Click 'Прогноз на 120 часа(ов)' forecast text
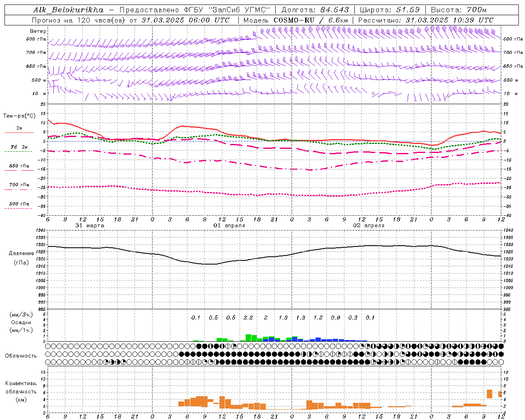 [78, 20]
